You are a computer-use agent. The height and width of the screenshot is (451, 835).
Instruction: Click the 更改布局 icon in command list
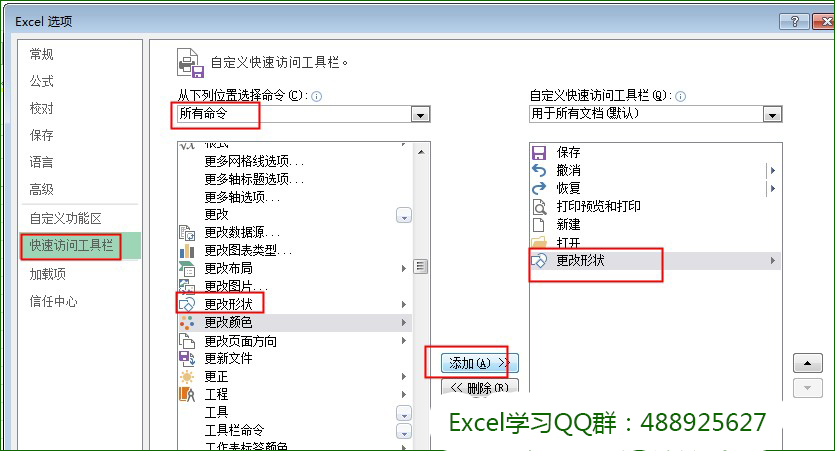(187, 268)
